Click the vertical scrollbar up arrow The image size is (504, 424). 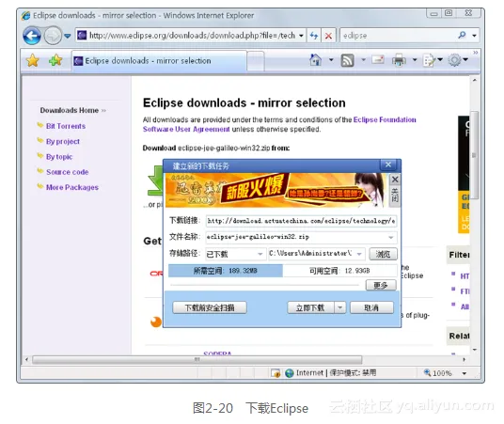click(x=475, y=80)
